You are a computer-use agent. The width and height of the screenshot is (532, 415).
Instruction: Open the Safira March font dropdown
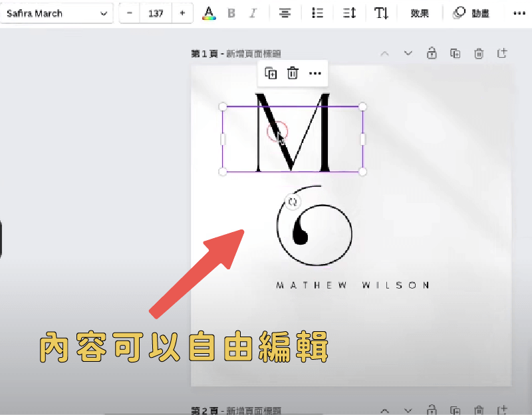(57, 13)
